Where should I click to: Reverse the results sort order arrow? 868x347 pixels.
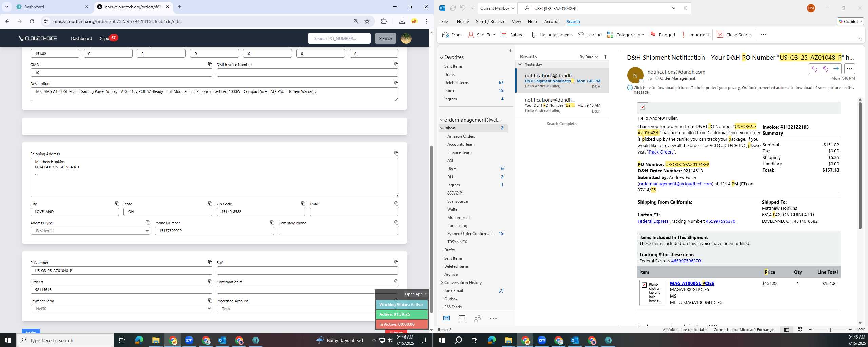(605, 57)
